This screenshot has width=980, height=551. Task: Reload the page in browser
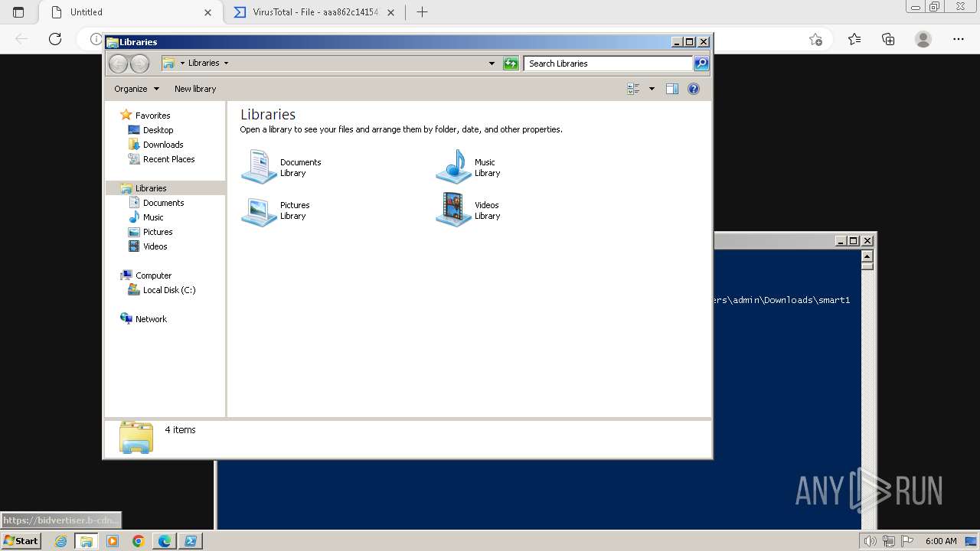click(x=55, y=39)
